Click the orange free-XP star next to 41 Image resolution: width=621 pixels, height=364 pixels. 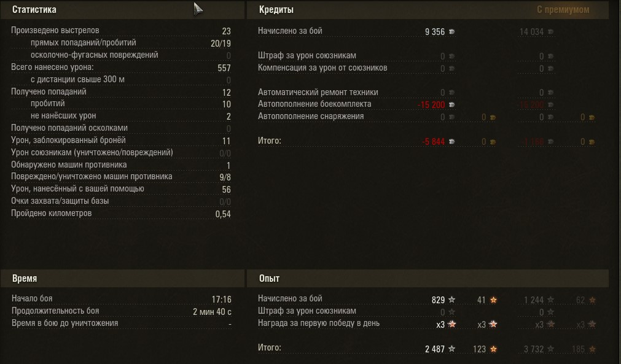point(493,300)
